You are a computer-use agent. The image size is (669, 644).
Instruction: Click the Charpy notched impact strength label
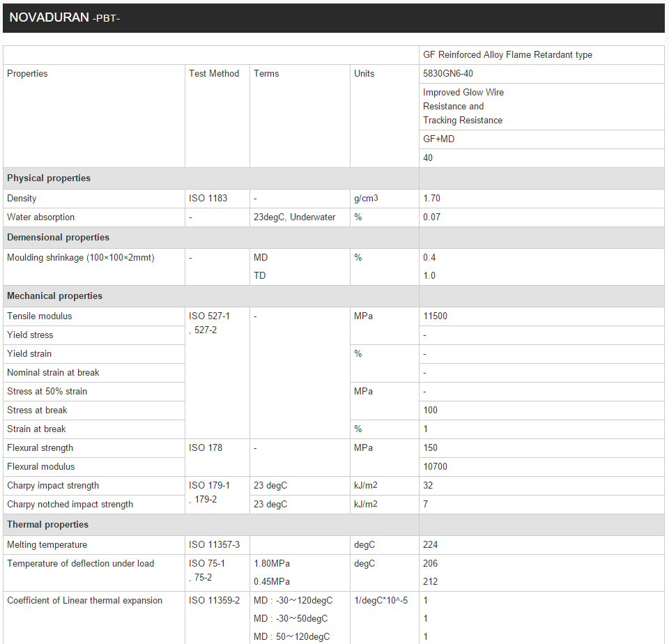click(x=70, y=505)
